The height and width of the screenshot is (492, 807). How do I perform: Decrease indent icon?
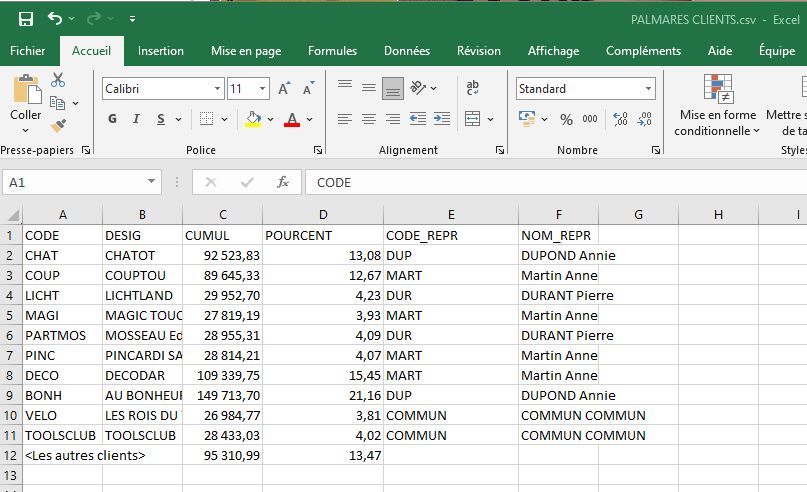coord(417,119)
